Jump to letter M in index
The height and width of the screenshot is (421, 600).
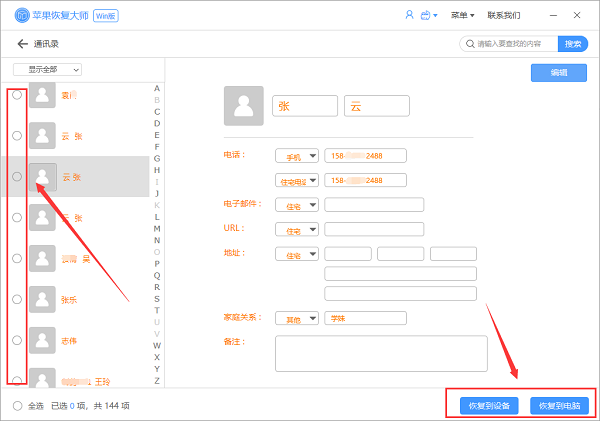[x=157, y=229]
